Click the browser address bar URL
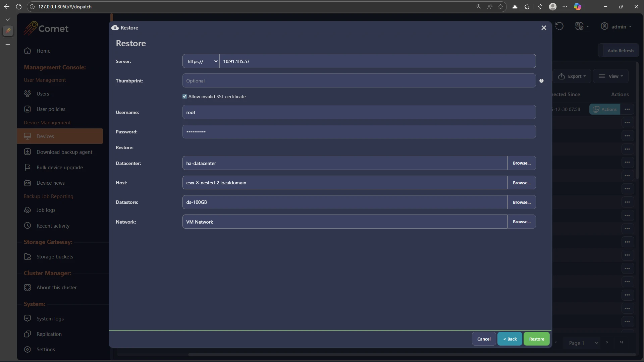The width and height of the screenshot is (644, 362). click(x=65, y=7)
